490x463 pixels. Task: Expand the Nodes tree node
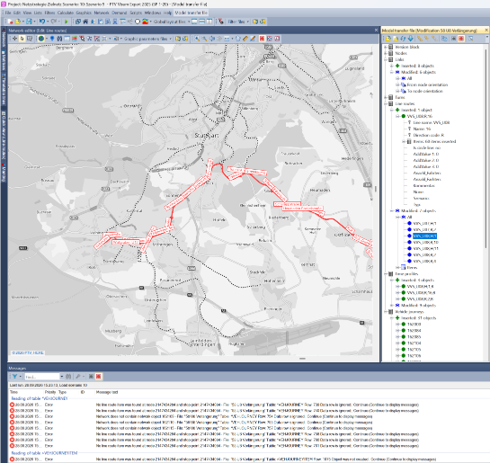pos(386,53)
